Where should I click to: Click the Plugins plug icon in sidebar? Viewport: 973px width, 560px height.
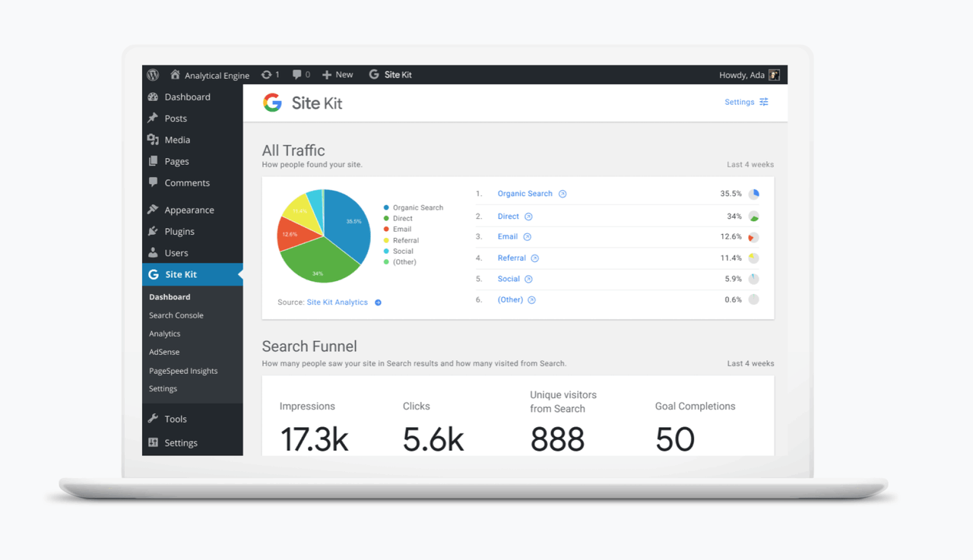pyautogui.click(x=153, y=231)
